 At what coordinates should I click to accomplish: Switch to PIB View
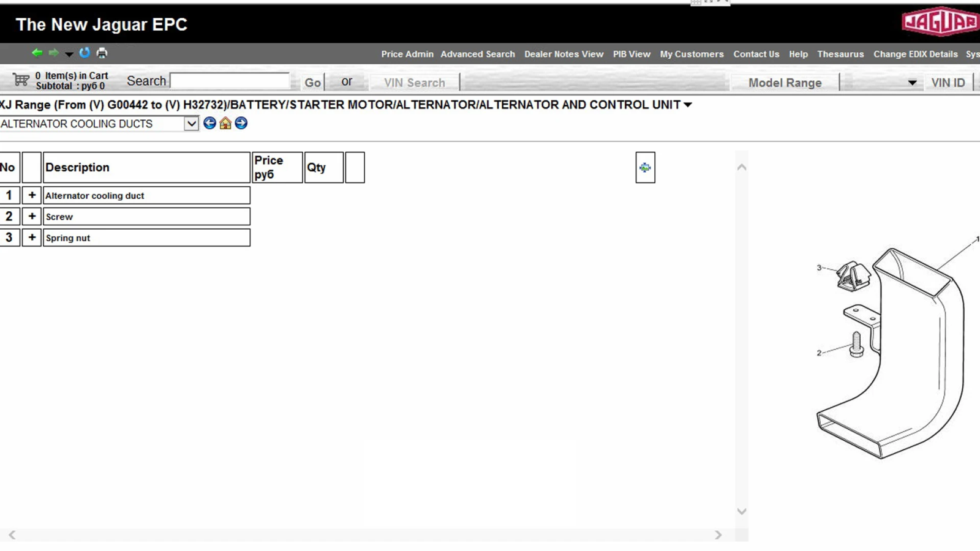coord(631,54)
